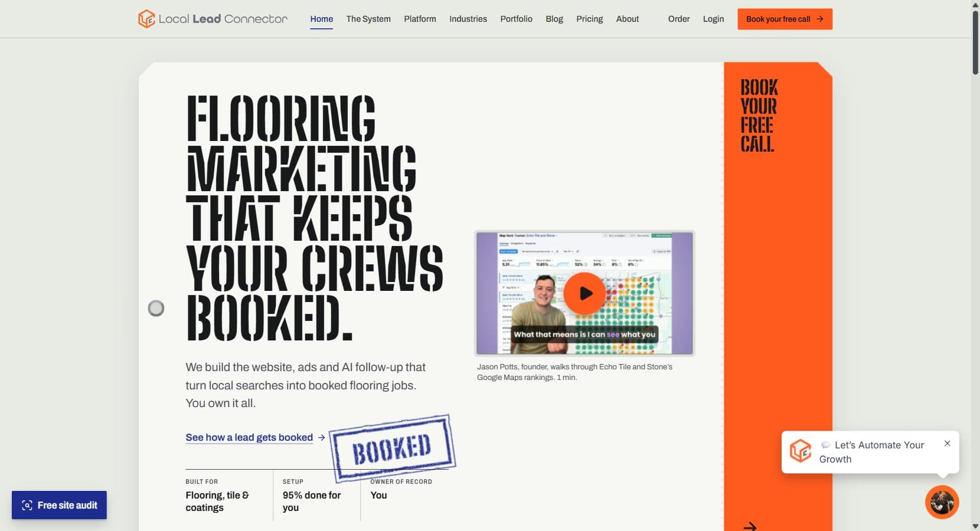The height and width of the screenshot is (531, 980).
Task: Click the Flooring Marketing headline
Action: point(314,218)
